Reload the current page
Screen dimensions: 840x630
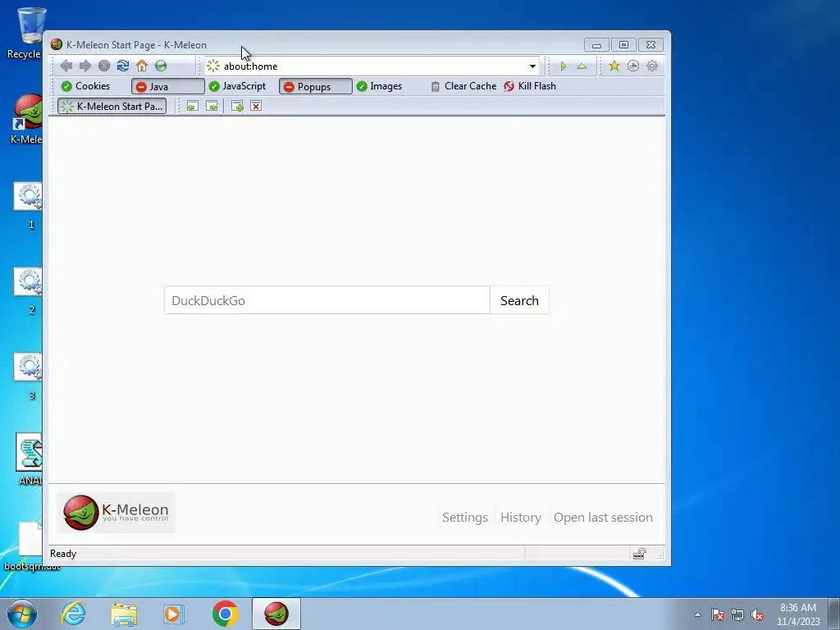[123, 66]
